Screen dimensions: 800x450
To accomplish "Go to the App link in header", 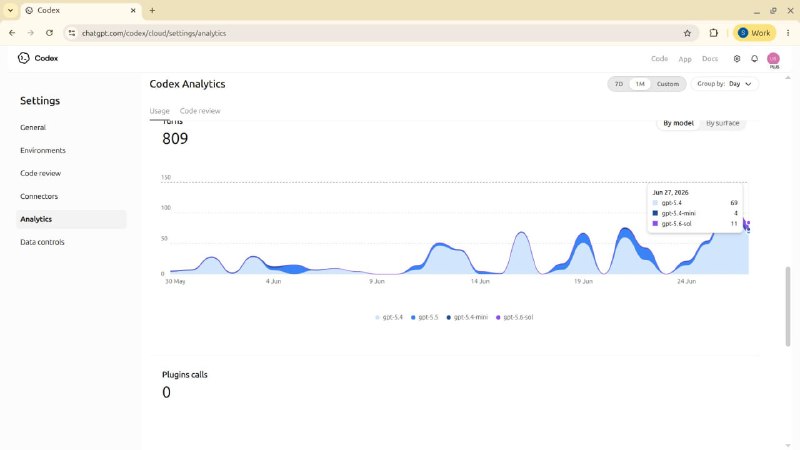I will coord(685,59).
